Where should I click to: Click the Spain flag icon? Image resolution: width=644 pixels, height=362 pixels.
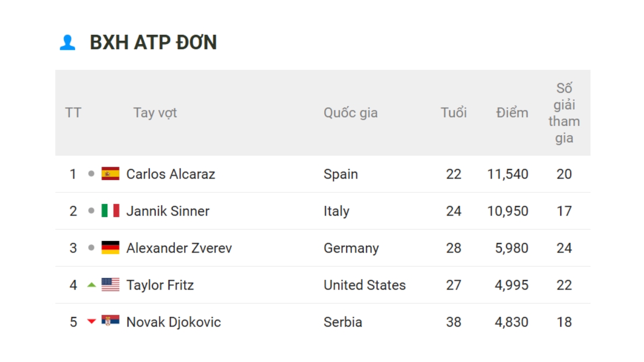(111, 174)
